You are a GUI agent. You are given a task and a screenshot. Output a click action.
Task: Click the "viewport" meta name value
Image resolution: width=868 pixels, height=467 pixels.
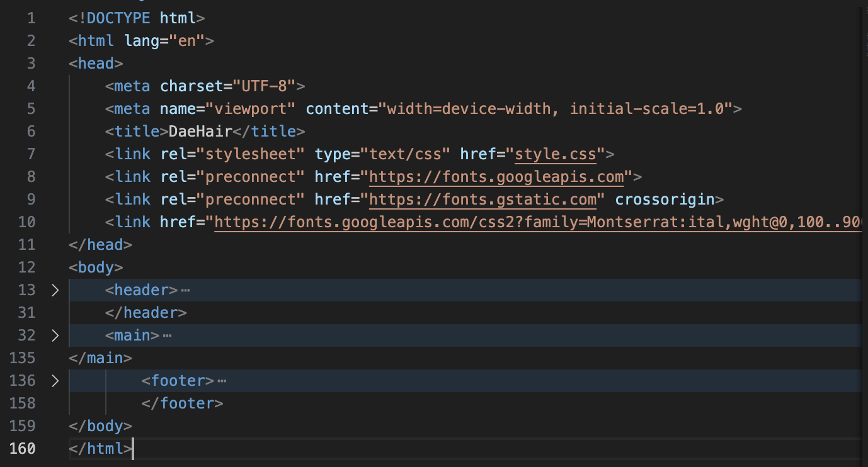[x=250, y=109]
